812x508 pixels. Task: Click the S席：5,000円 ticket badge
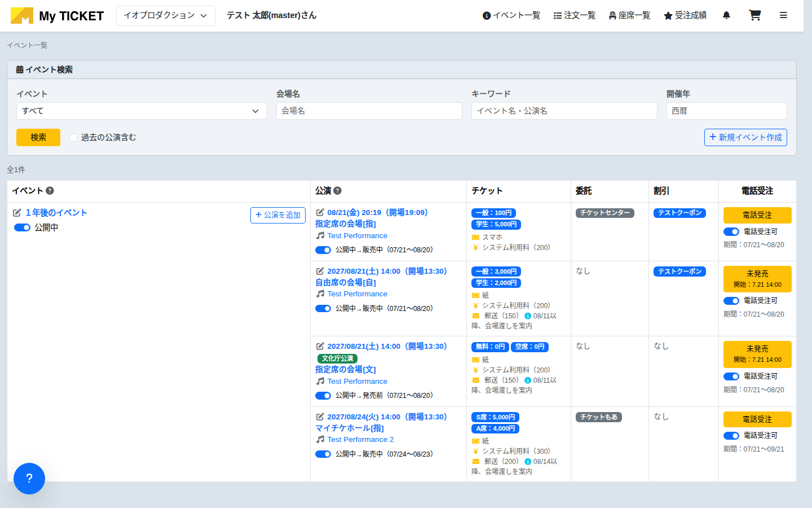(495, 417)
